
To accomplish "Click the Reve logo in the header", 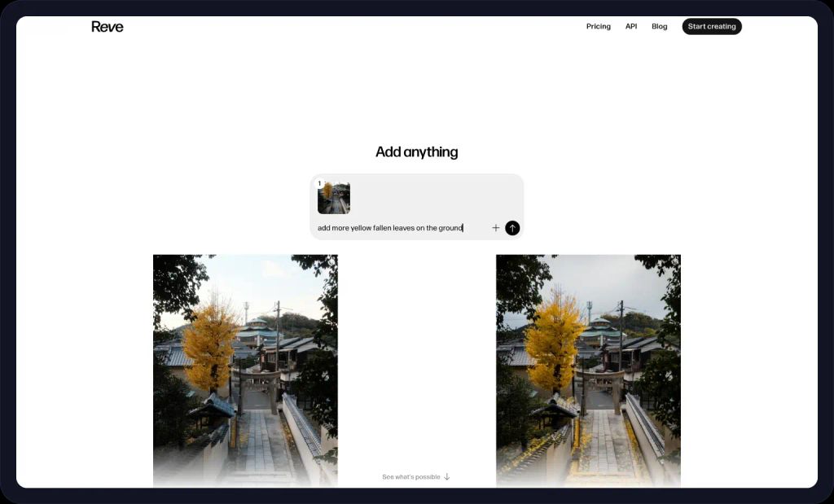I will 107,26.
